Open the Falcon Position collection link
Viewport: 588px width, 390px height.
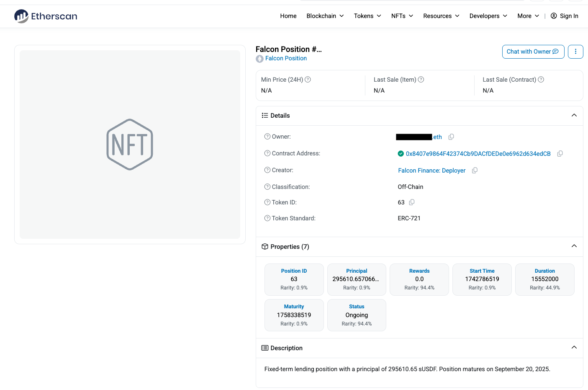pyautogui.click(x=286, y=58)
